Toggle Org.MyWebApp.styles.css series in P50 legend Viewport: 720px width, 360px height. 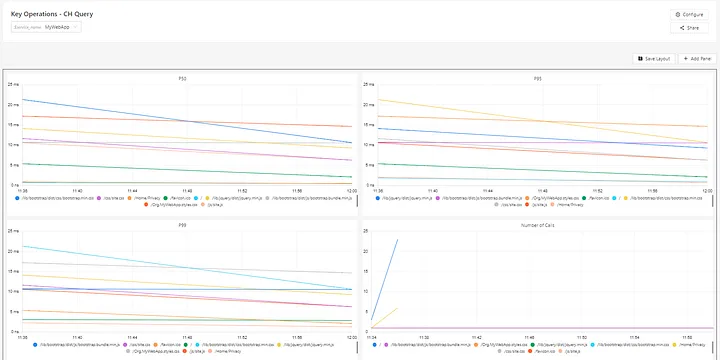point(170,205)
